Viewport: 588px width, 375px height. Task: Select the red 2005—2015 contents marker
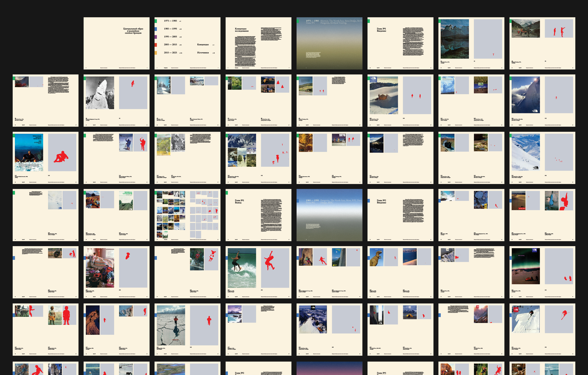coord(156,45)
